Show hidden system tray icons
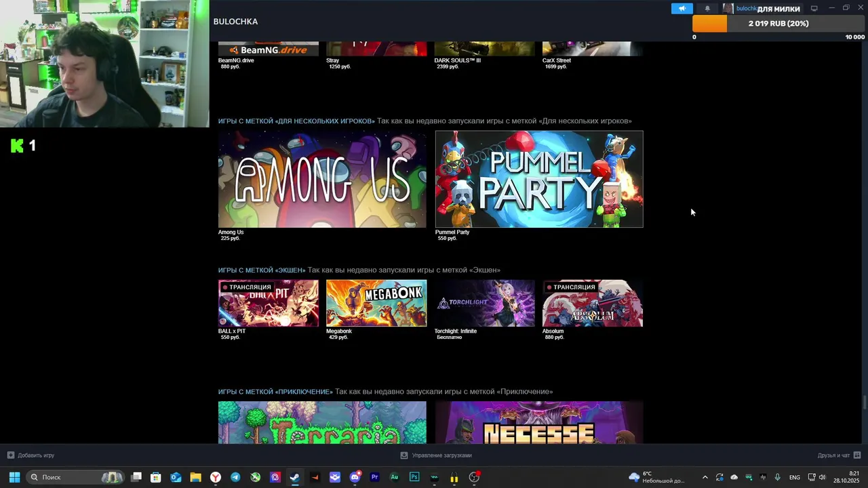This screenshot has height=488, width=868. pyautogui.click(x=705, y=477)
